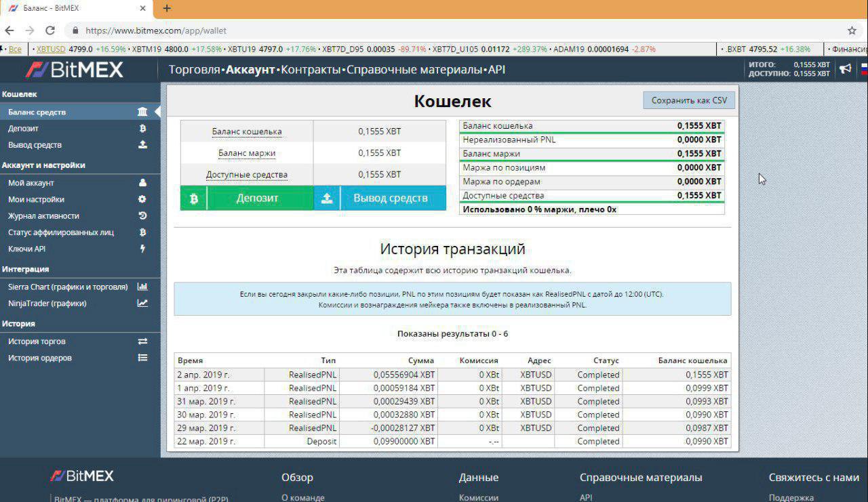Open the API header menu

point(496,70)
